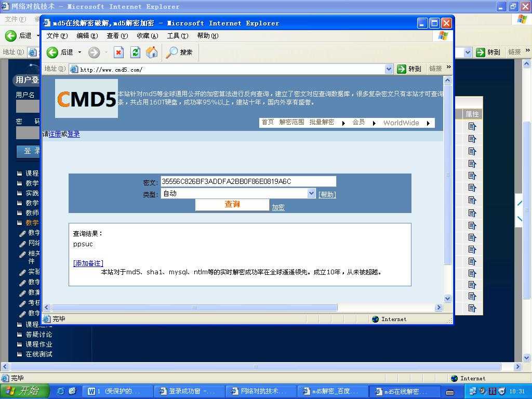
Task: Click the 18:31 system clock
Action: (x=517, y=391)
